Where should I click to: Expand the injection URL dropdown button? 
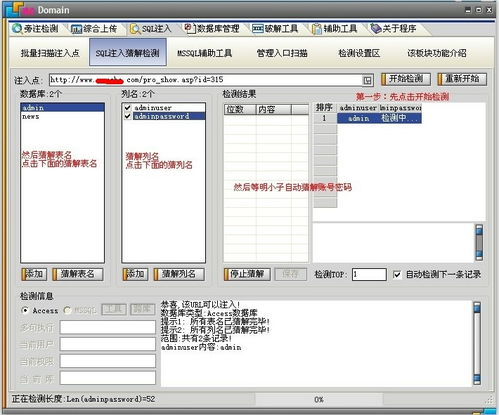(367, 80)
